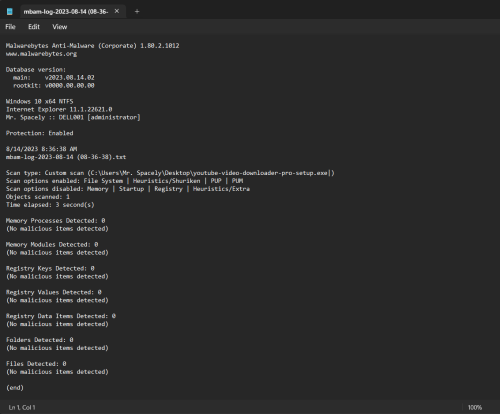The image size is (500, 414).
Task: Click the 'Scan type: Custom scan' line
Action: [170, 173]
